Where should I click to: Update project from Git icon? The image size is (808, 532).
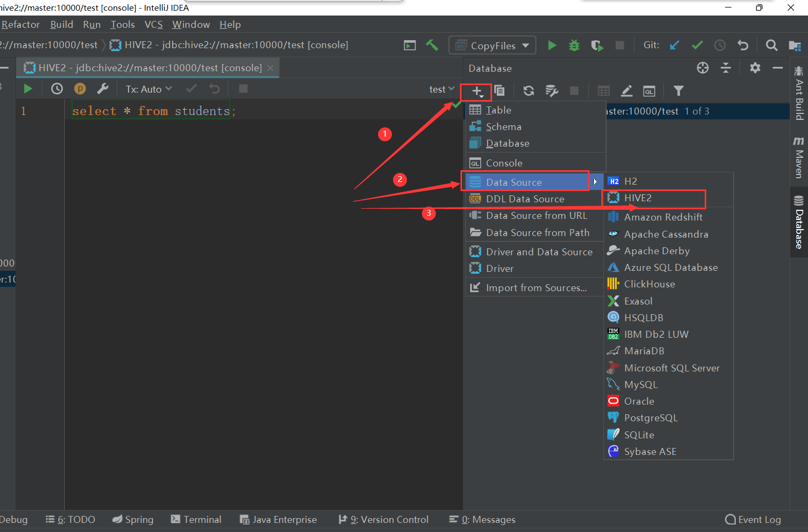[675, 45]
